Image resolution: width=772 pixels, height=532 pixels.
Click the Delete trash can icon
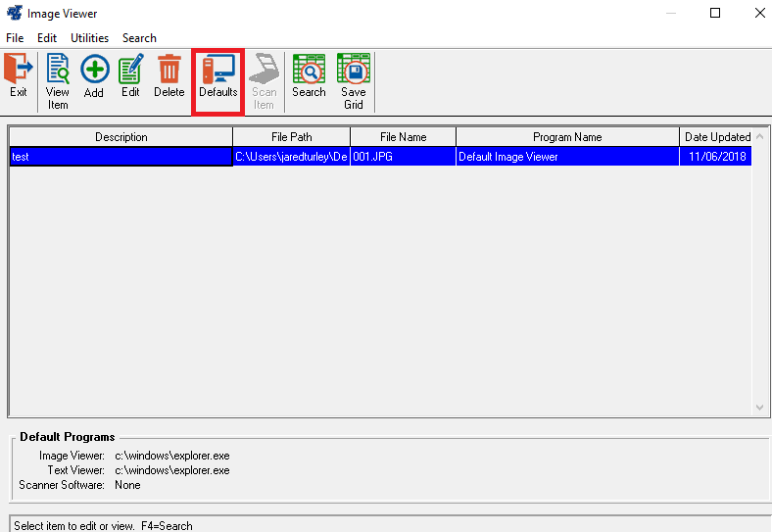[169, 76]
